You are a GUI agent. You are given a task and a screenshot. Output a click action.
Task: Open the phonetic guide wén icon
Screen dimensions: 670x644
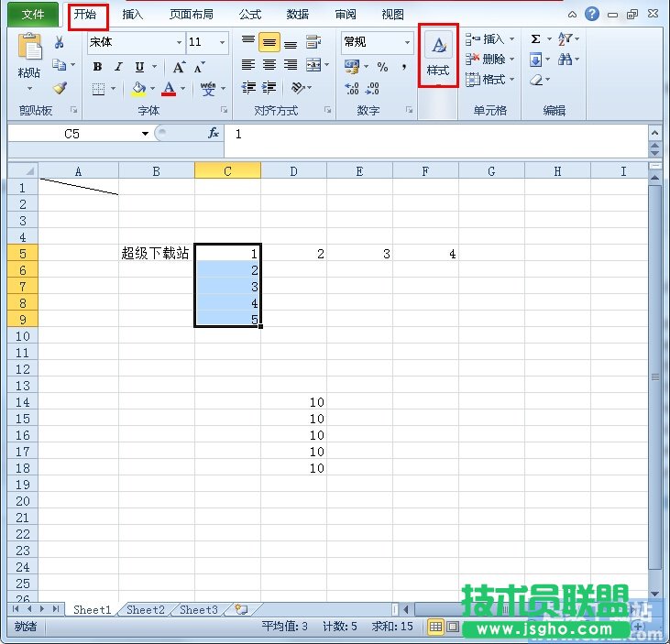point(208,89)
